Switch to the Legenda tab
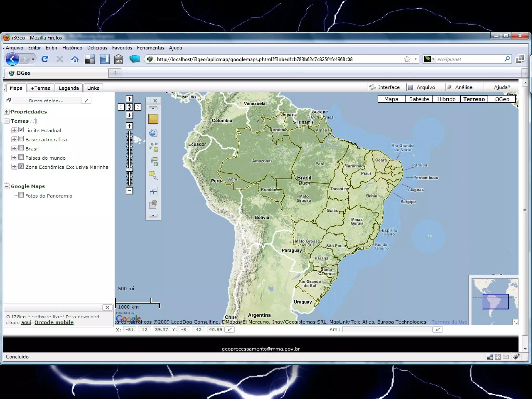Screen dimensions: 532x399 pos(69,88)
